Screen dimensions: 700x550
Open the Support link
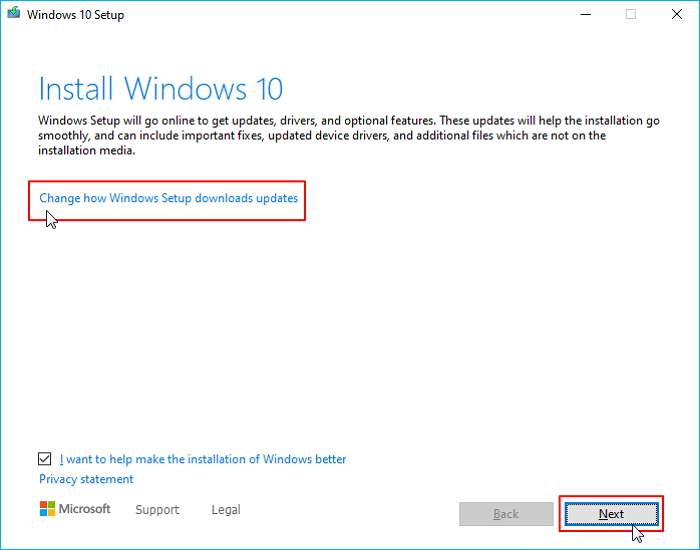(x=157, y=509)
